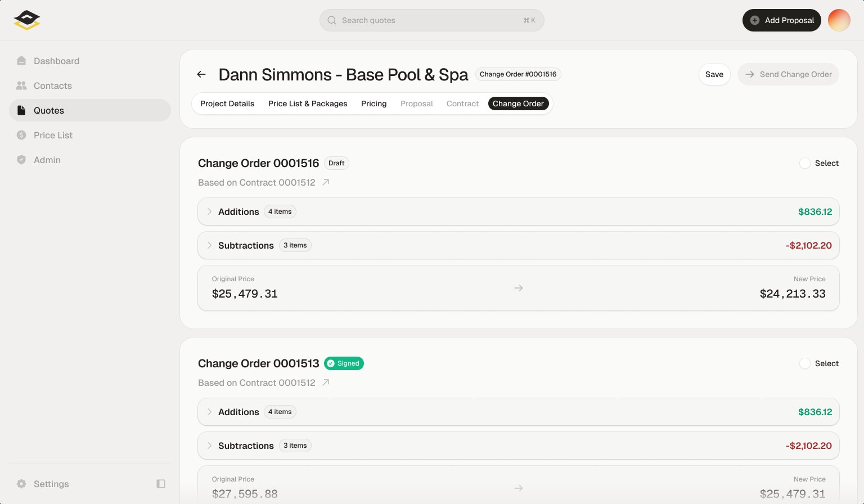Click Send Change Order button

(788, 74)
